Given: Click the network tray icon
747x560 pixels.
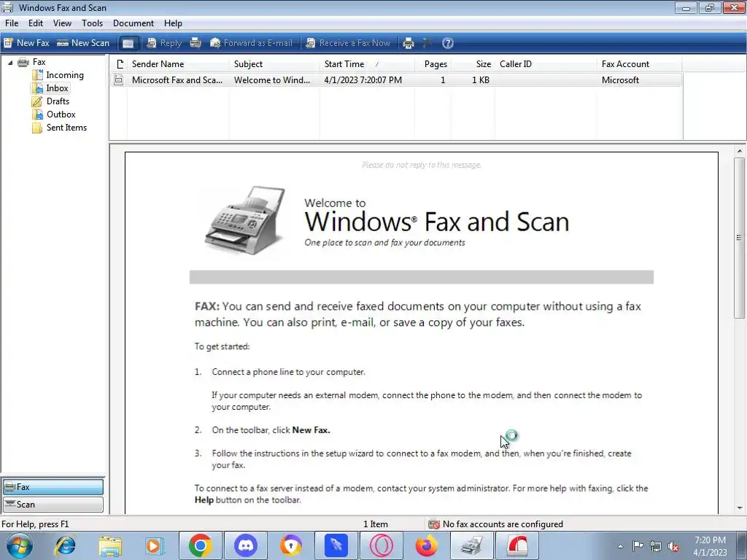Looking at the screenshot, I should pos(656,546).
